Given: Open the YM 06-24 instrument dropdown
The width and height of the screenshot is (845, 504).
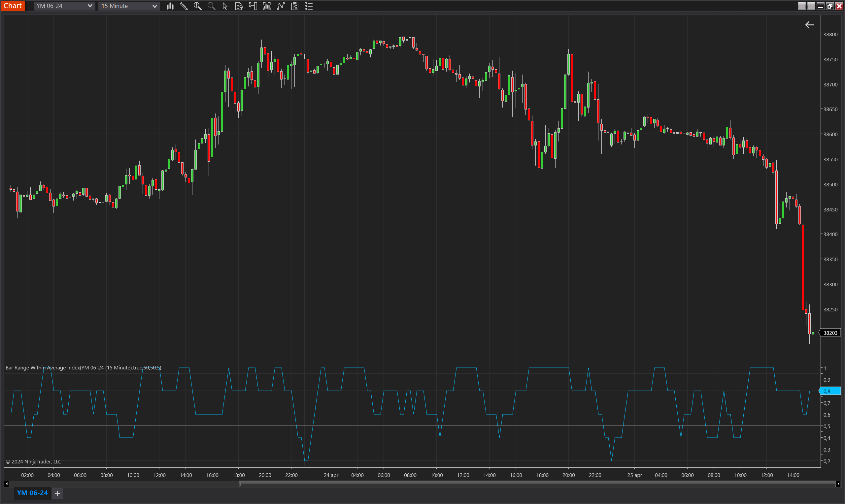Looking at the screenshot, I should tap(64, 6).
